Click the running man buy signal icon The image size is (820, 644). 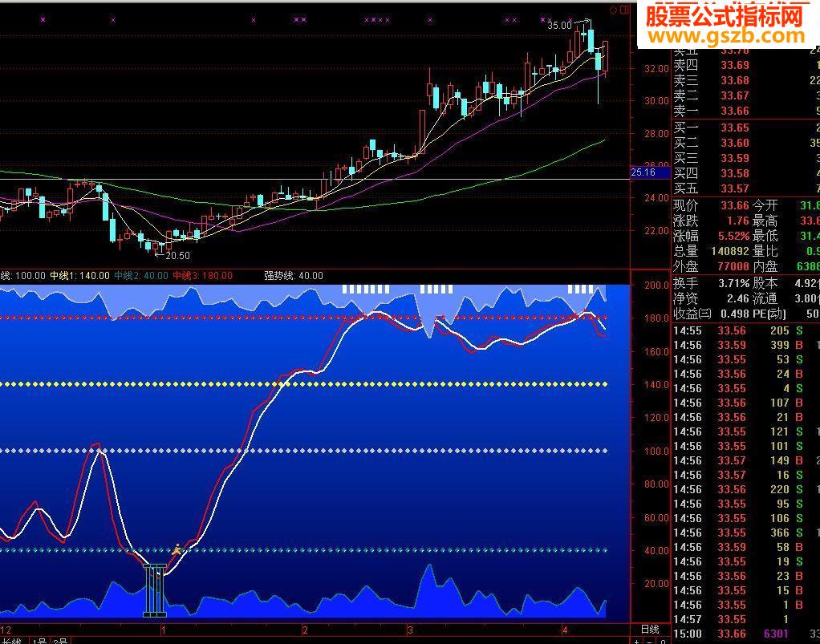tap(177, 549)
